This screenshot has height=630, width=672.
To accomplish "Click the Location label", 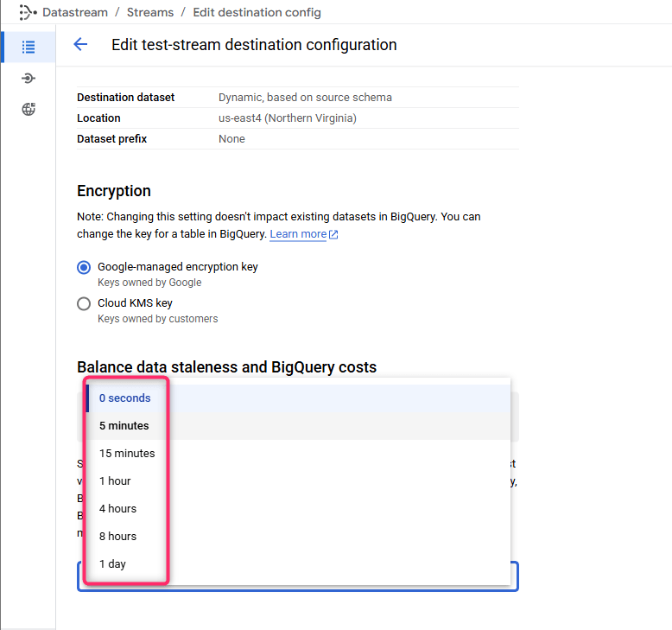I will [x=98, y=118].
